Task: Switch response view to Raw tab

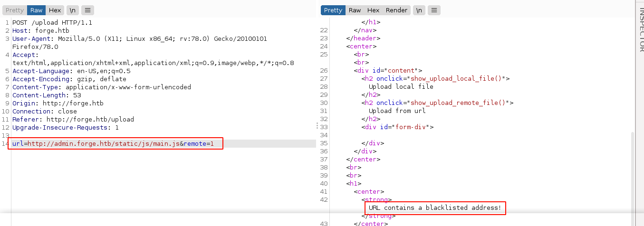Action: [x=355, y=10]
